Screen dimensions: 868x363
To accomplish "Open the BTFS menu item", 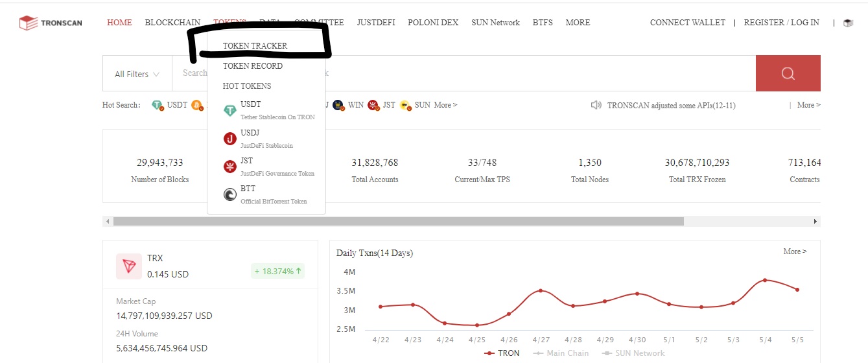I will coord(543,23).
